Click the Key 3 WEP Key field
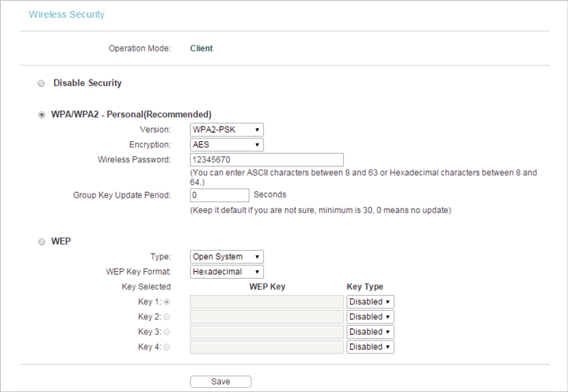The image size is (568, 392). (266, 332)
